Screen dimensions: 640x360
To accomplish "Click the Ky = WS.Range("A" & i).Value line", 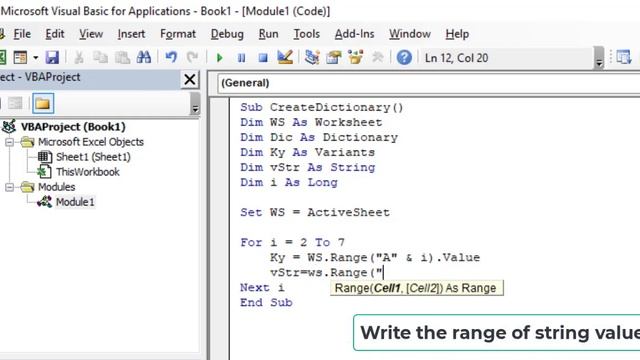I will point(375,258).
